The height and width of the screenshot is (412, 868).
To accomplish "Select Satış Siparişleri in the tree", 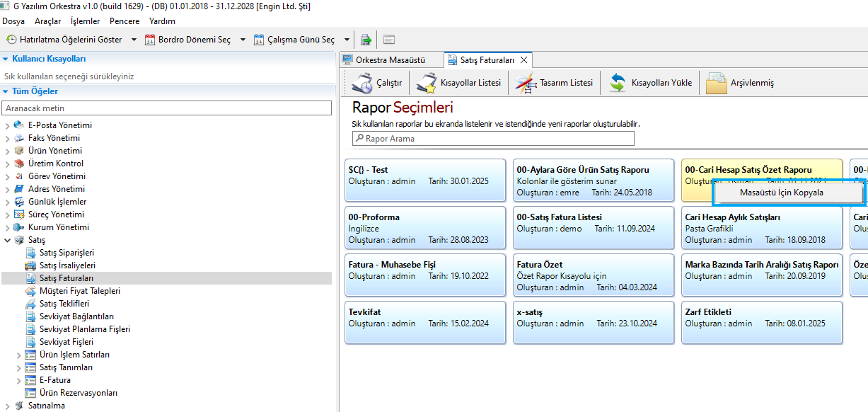I will point(66,253).
